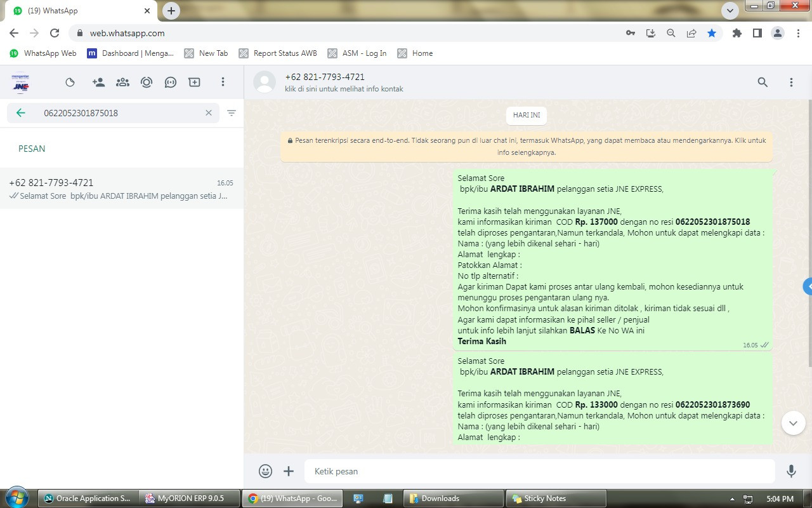Search within the chat using magnifier icon
This screenshot has height=508, width=812.
tap(763, 82)
